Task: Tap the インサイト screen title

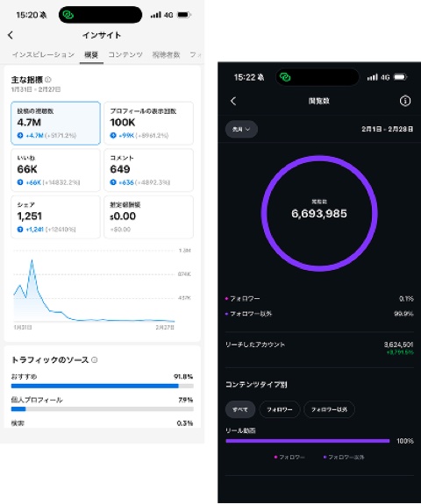Action: click(102, 35)
